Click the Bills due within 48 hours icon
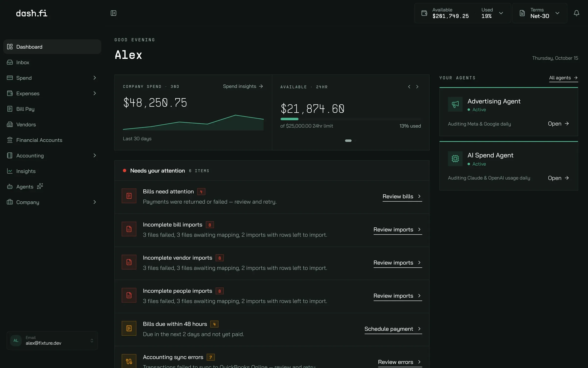 point(129,328)
